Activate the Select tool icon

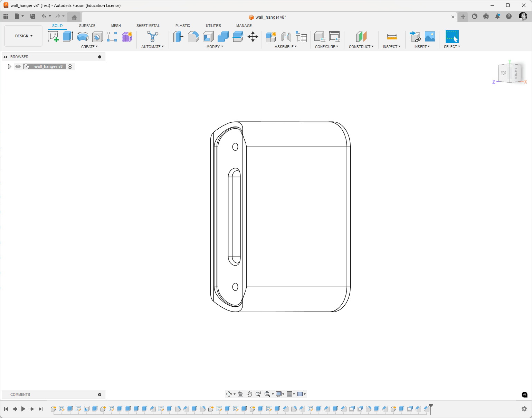[452, 36]
